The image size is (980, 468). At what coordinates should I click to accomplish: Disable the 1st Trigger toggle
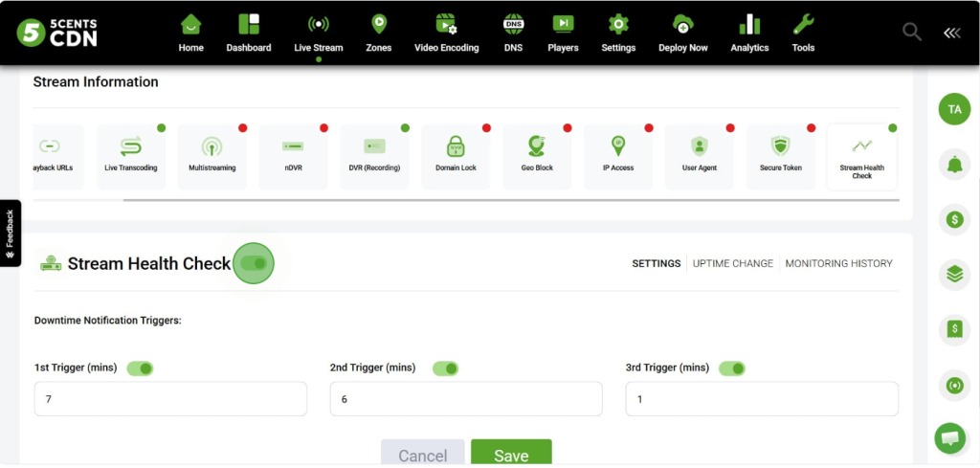pos(140,368)
